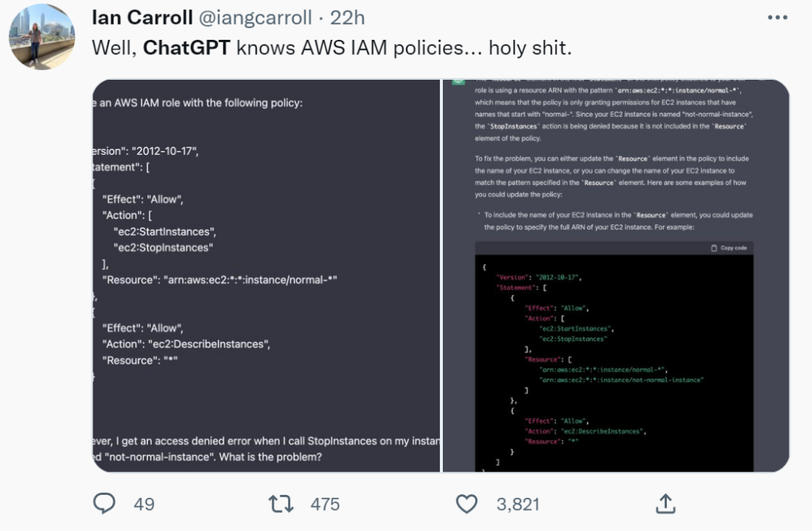This screenshot has height=531, width=812.
Task: Click the 3,821 likes count
Action: tap(518, 504)
